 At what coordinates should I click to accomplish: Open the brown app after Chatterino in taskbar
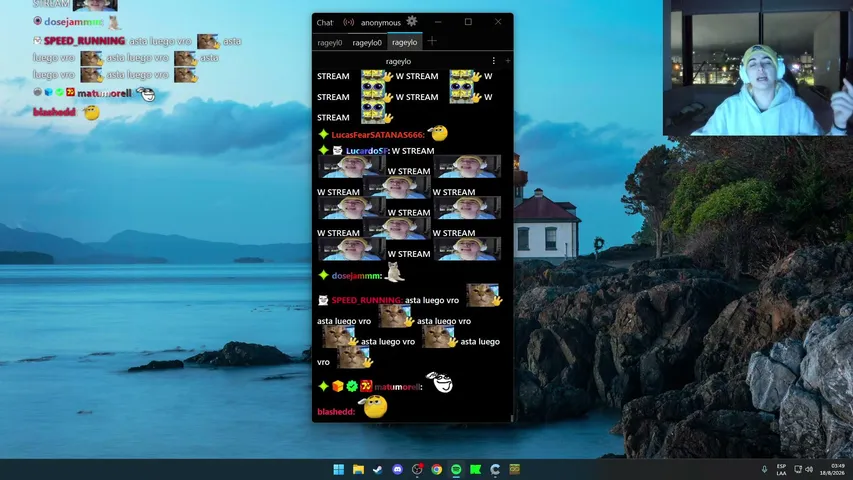pos(515,469)
